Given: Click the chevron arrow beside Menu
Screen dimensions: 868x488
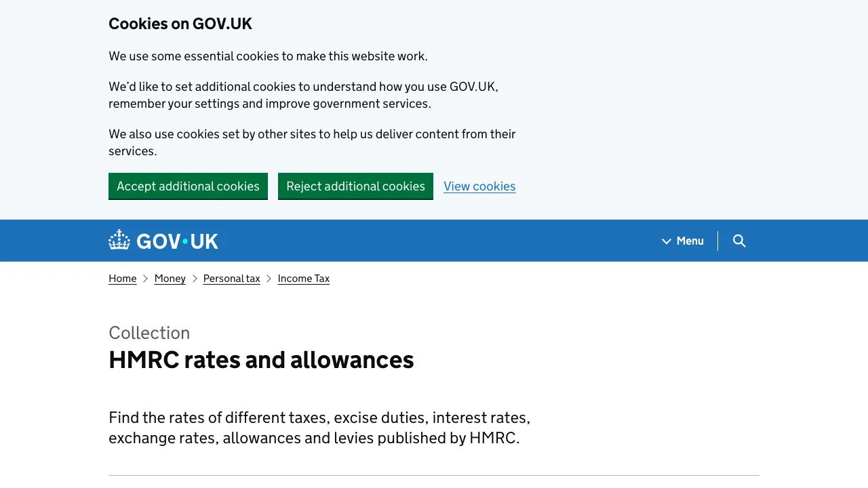Looking at the screenshot, I should click(x=667, y=241).
